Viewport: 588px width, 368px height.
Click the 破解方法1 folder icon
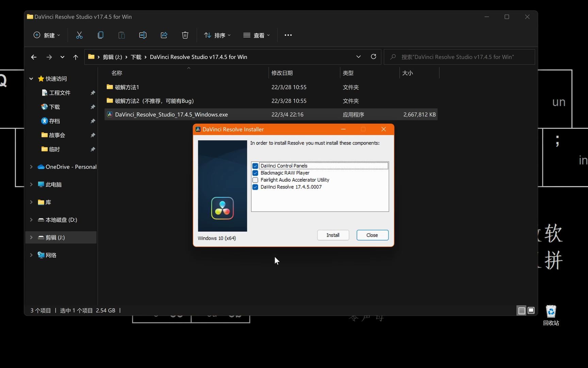pos(110,87)
